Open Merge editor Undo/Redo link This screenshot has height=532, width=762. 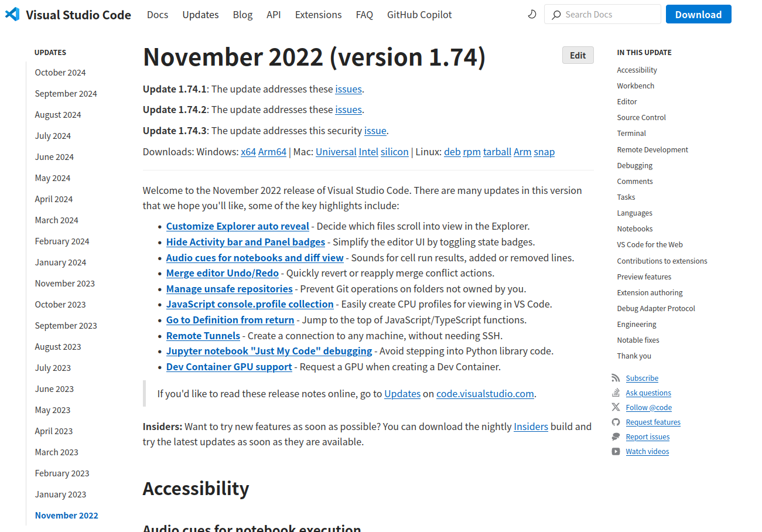[223, 273]
